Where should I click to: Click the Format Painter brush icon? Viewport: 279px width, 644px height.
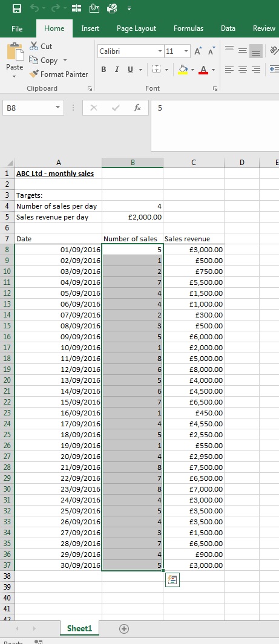tap(34, 74)
